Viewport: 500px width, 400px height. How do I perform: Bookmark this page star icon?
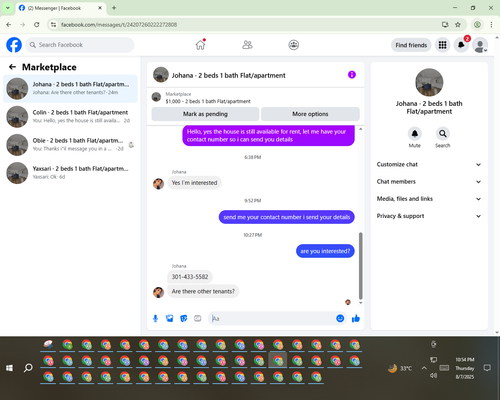(458, 25)
